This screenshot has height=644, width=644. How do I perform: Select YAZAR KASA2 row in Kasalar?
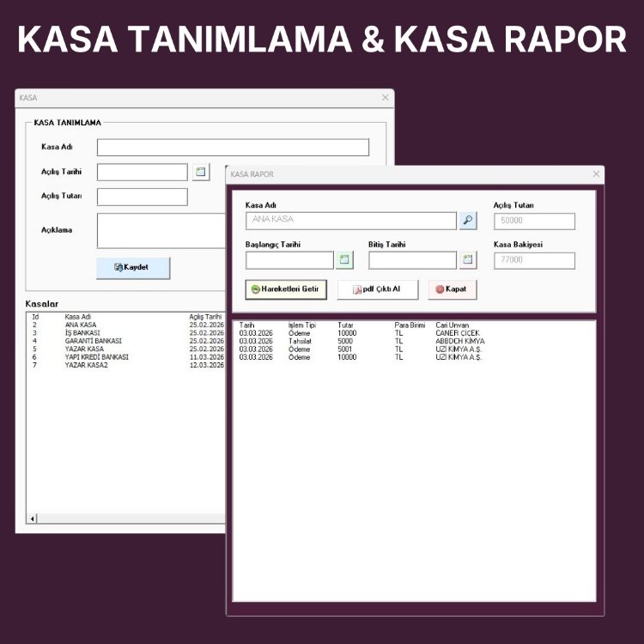126,365
